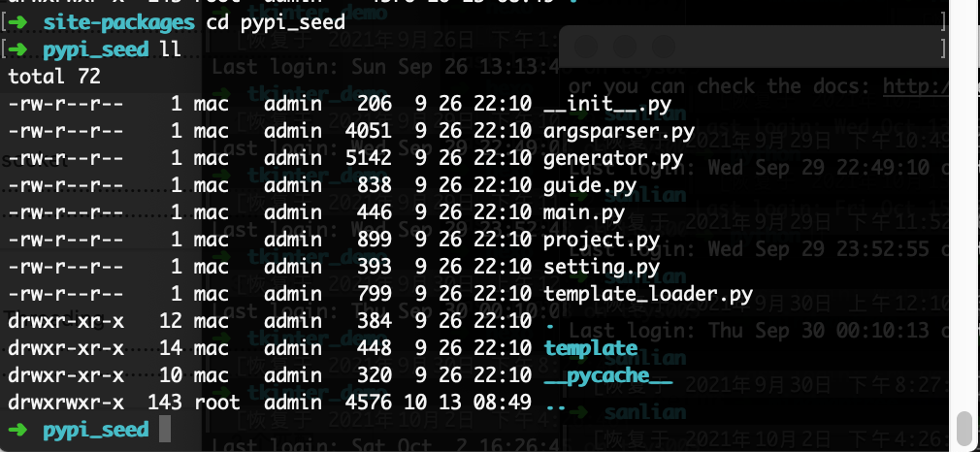This screenshot has height=452, width=980.
Task: Select the __pycache__ directory entry
Action: pyautogui.click(x=608, y=375)
